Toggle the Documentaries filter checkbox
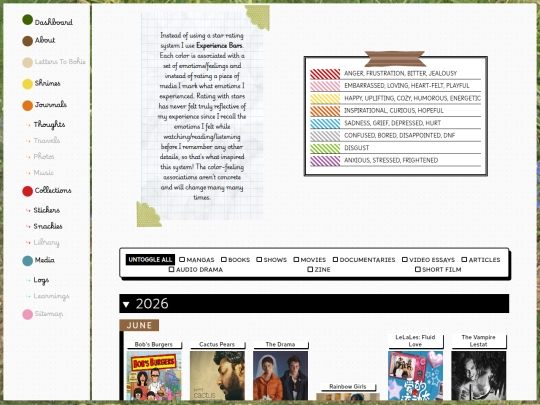The width and height of the screenshot is (540, 405). point(335,259)
